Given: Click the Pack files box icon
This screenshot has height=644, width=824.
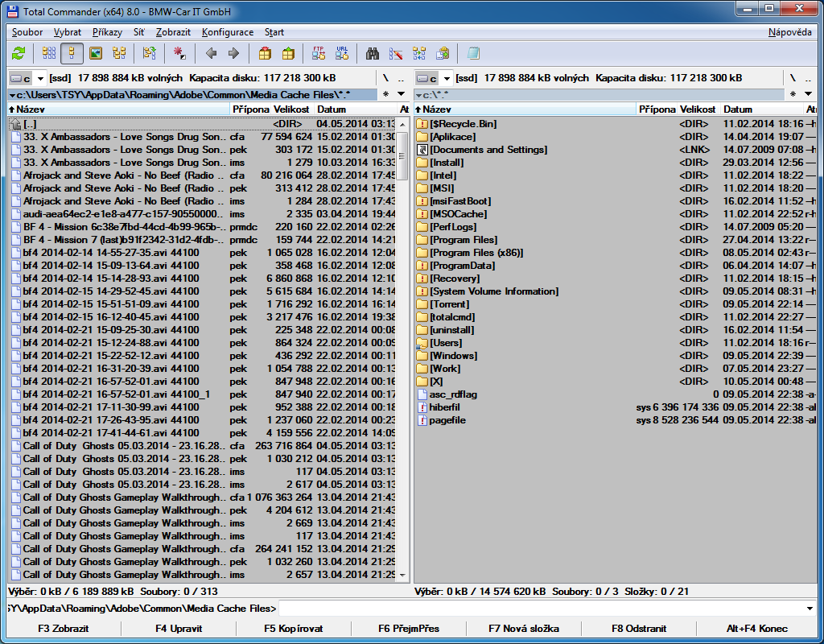Looking at the screenshot, I should tap(265, 53).
